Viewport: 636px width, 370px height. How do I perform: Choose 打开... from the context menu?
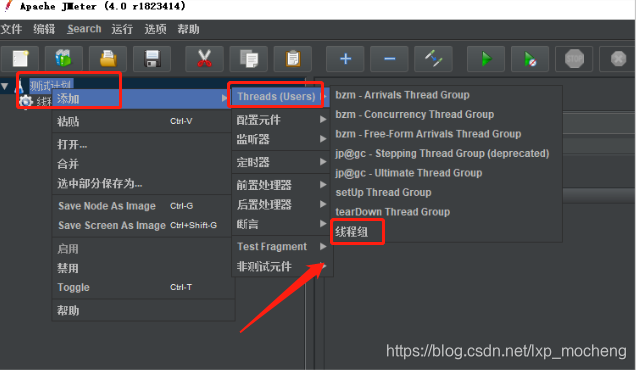coord(142,144)
